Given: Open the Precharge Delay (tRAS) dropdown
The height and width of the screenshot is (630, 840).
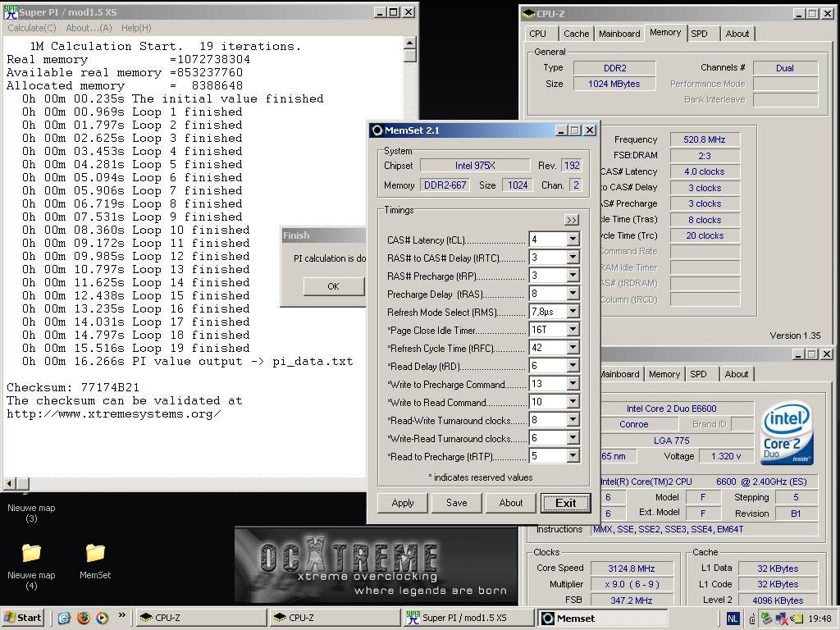Looking at the screenshot, I should coord(573,293).
